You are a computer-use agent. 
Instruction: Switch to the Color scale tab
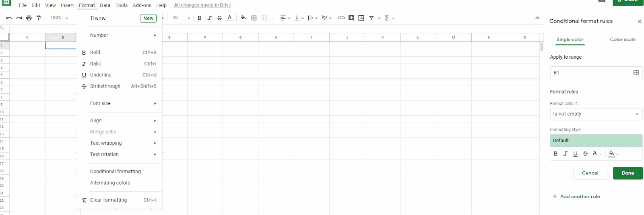(623, 39)
